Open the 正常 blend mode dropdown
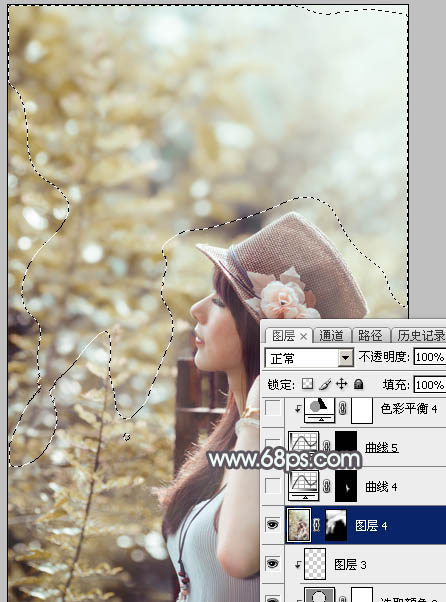The width and height of the screenshot is (446, 602). [x=309, y=358]
